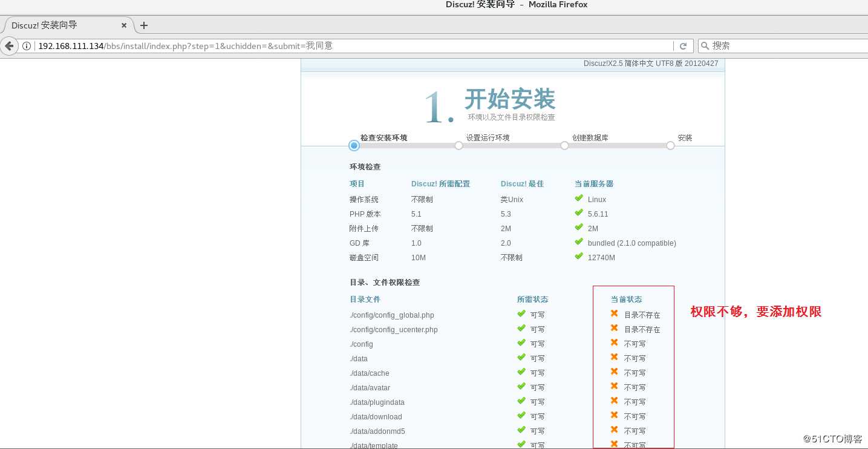Click orange X in ./data/download row
868x449 pixels.
(614, 415)
